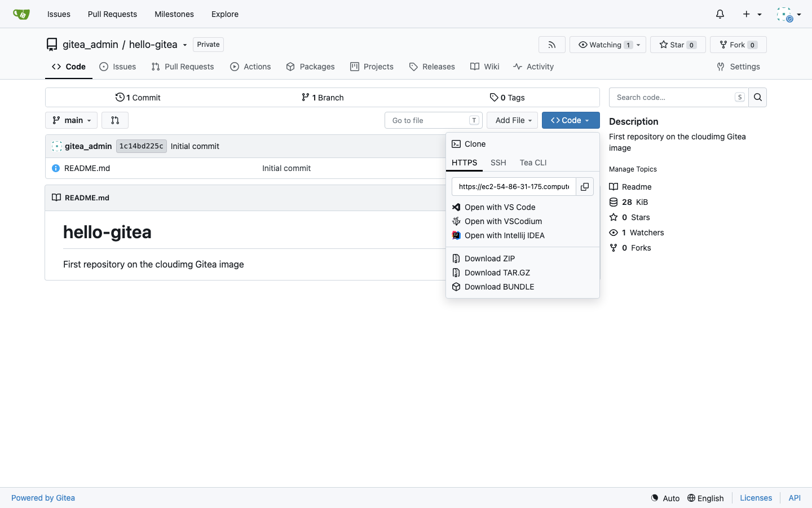812x508 pixels.
Task: Open the main branch selector
Action: [x=71, y=120]
